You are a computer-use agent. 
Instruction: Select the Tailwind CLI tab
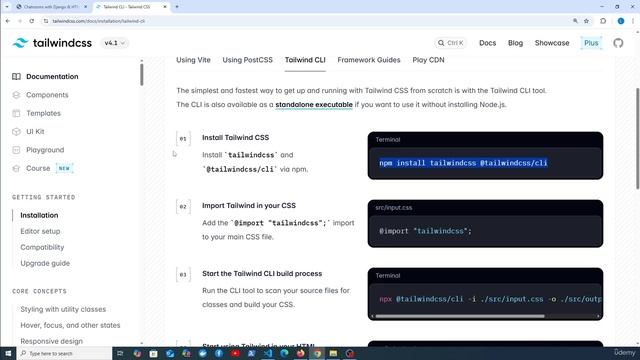(305, 60)
